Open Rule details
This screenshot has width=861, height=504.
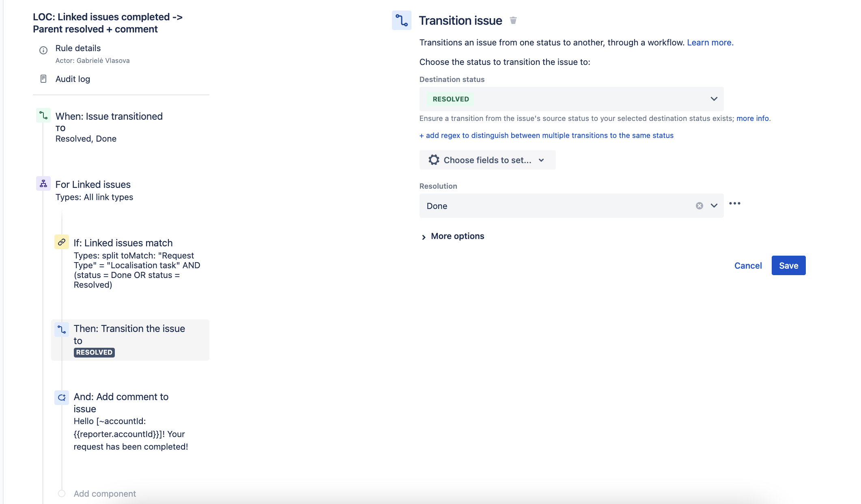click(78, 48)
